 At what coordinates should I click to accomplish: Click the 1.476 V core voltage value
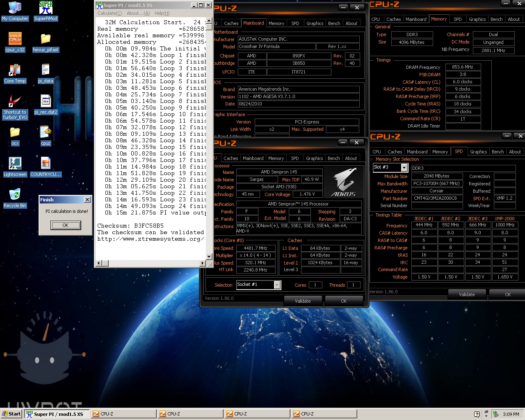click(x=307, y=194)
